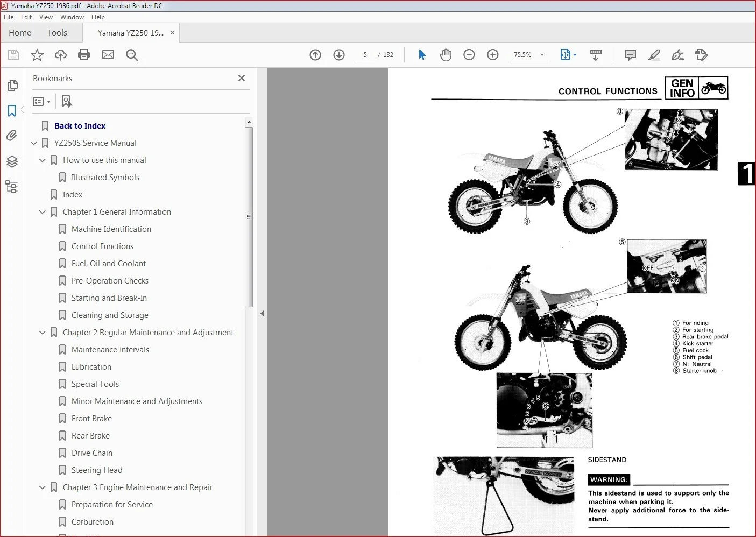Screen dimensions: 756x537
Task: Toggle the bookmarks panel sidebar icon
Action: pos(12,111)
